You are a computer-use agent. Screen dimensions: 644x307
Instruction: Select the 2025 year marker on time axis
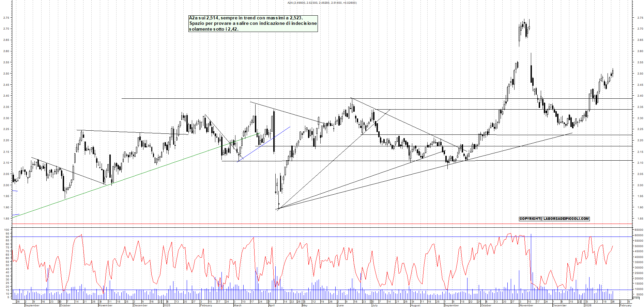pos(167,305)
